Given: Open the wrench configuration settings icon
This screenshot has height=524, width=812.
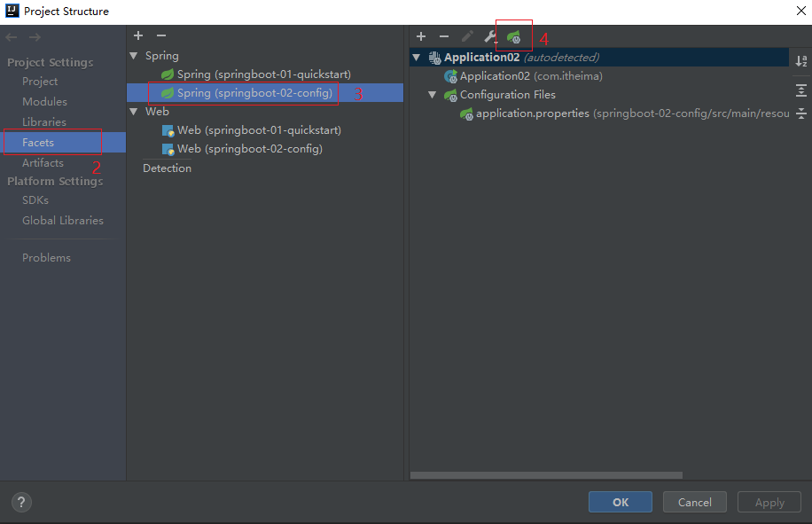Looking at the screenshot, I should 490,36.
